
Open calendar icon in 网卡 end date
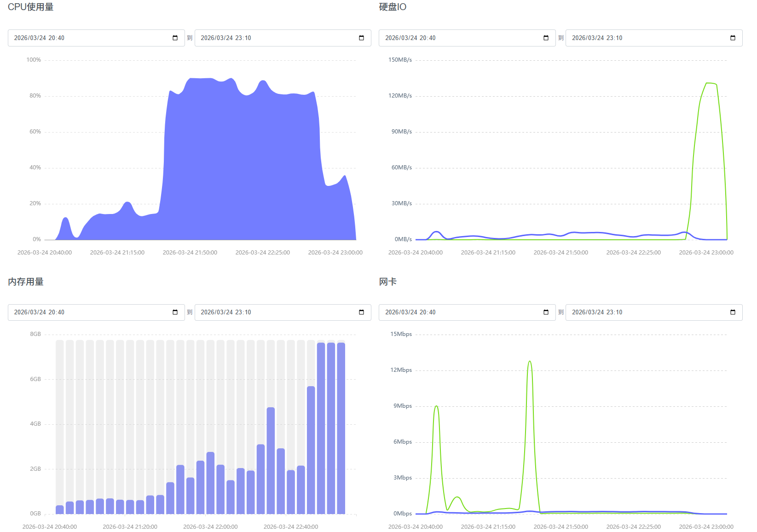(733, 312)
